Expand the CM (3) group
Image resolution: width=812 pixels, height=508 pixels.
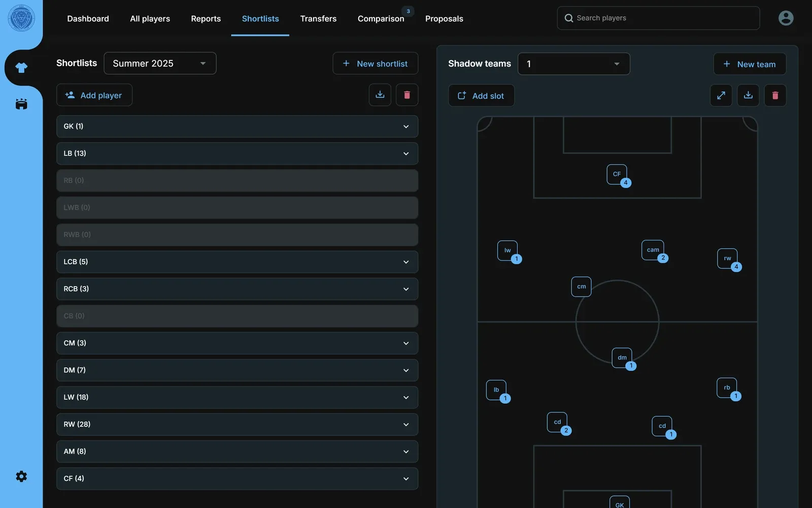tap(237, 343)
